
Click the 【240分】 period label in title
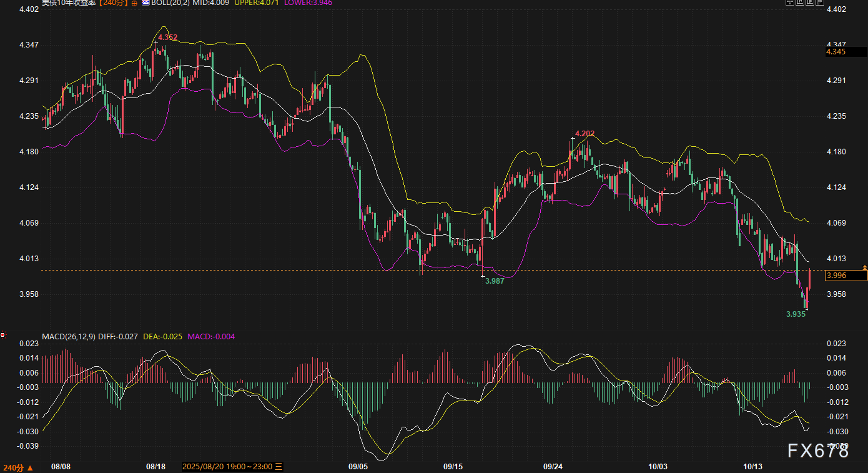pyautogui.click(x=114, y=3)
